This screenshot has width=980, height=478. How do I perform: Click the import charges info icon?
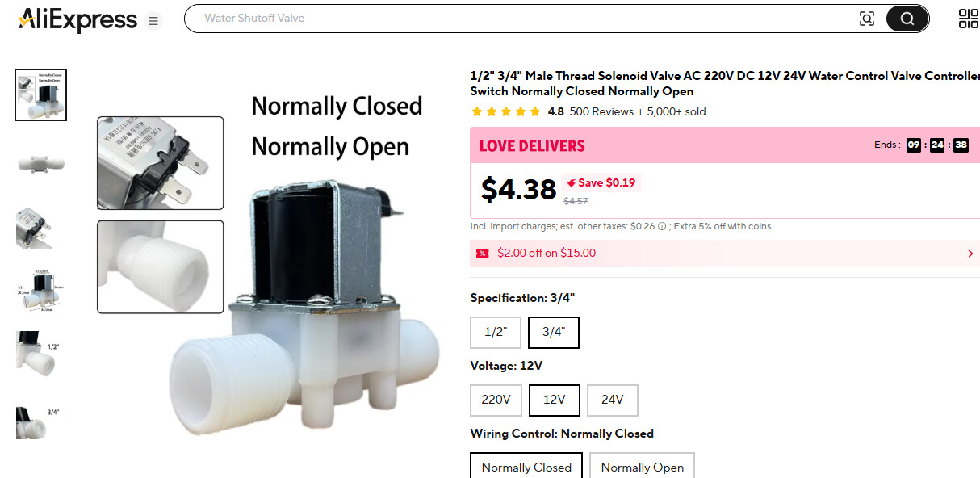[662, 227]
